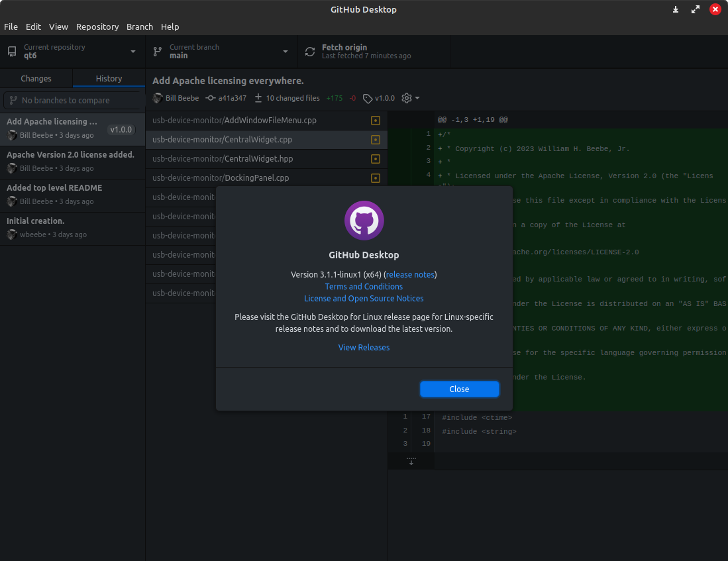The image size is (728, 561).
Task: Click modified status icon for CentralWidget.cpp
Action: [376, 140]
